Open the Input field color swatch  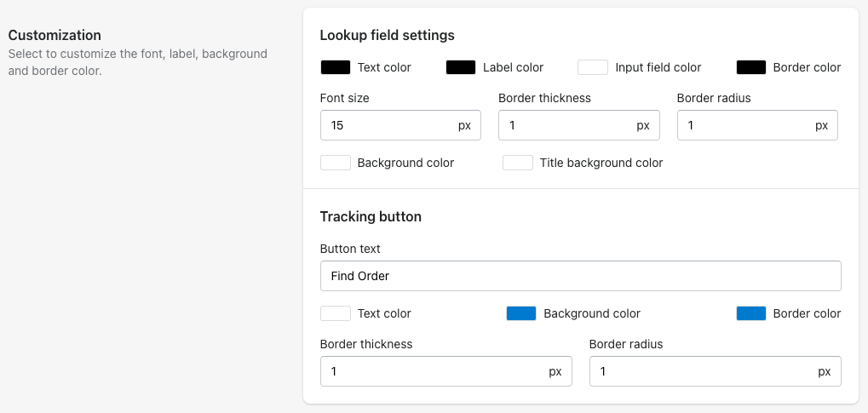593,67
